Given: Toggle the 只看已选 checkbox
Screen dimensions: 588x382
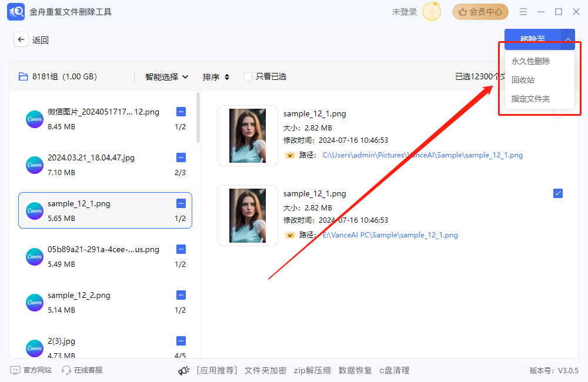Looking at the screenshot, I should tap(248, 76).
